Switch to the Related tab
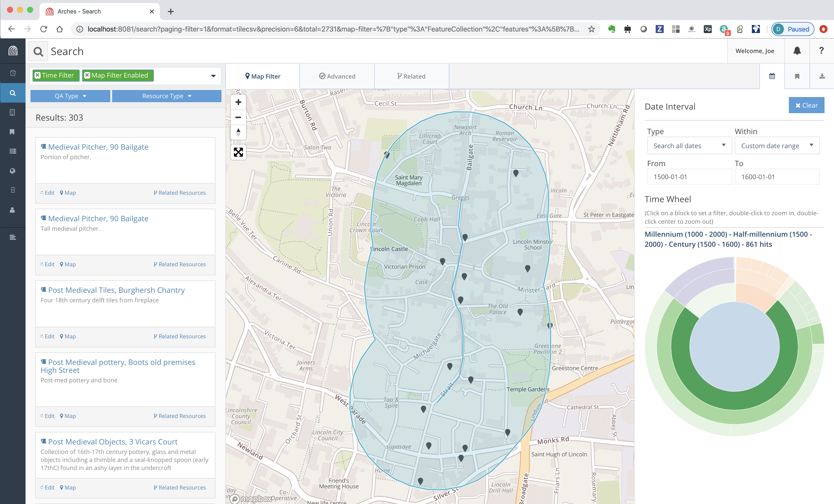 [411, 76]
